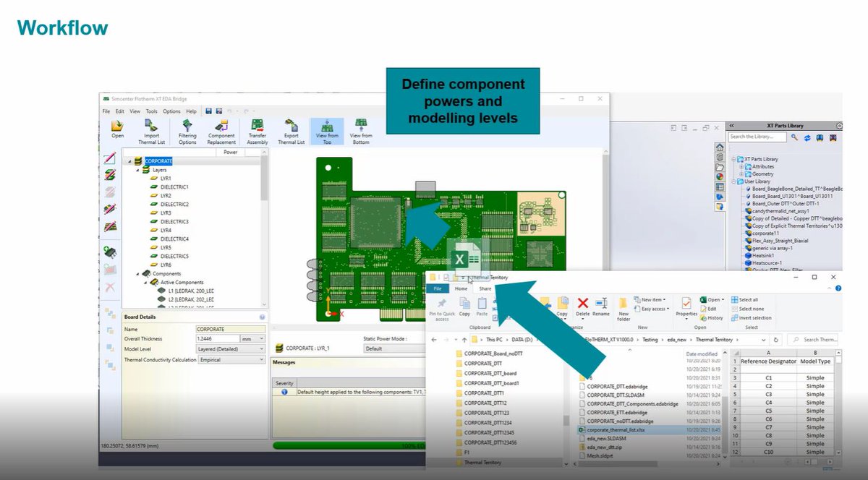The width and height of the screenshot is (868, 480).
Task: Collapse the Active Components node
Action: (x=145, y=282)
